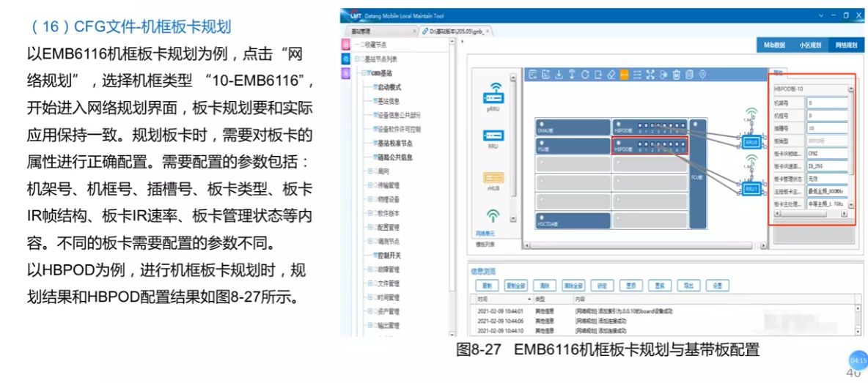Click the location pin toolbar icon
Screen dimensions: 868x383
(702, 75)
